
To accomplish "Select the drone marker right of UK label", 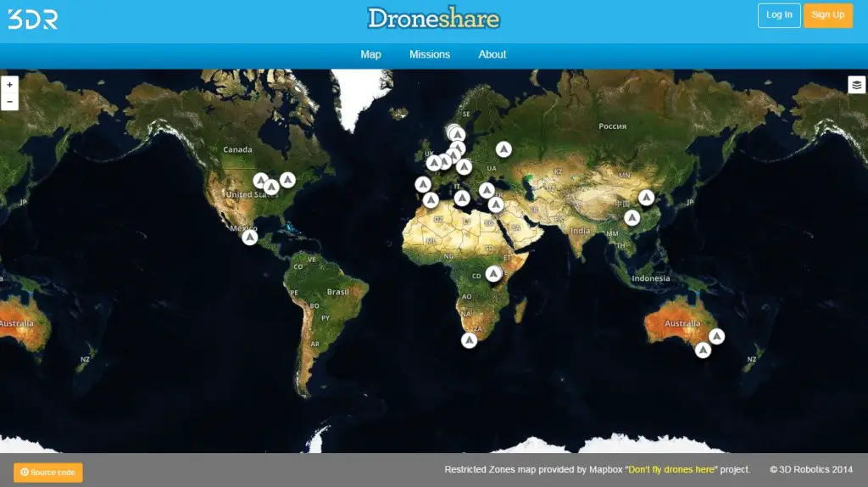I will click(x=434, y=163).
